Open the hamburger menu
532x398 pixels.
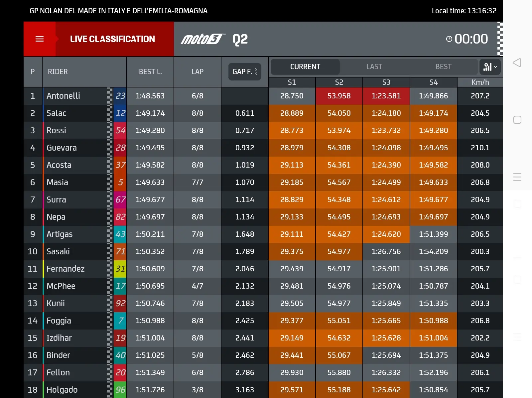[x=40, y=39]
